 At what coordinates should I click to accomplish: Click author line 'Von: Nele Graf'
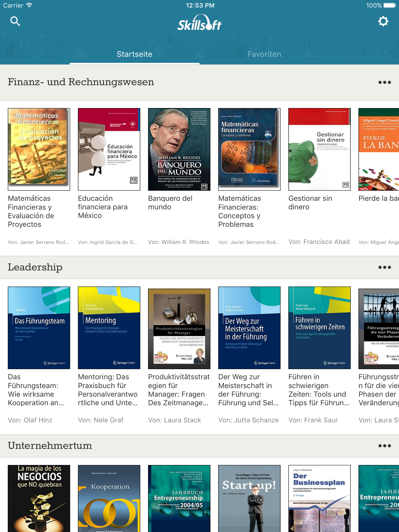pyautogui.click(x=101, y=420)
